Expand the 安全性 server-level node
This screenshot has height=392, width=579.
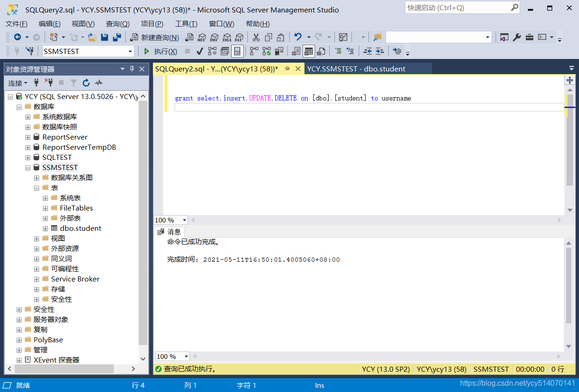tap(19, 310)
